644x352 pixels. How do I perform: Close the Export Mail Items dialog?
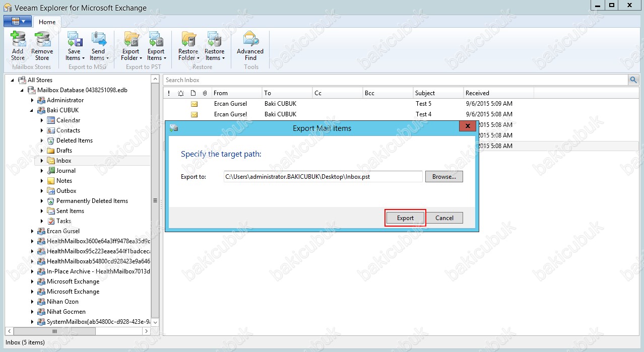click(x=468, y=126)
